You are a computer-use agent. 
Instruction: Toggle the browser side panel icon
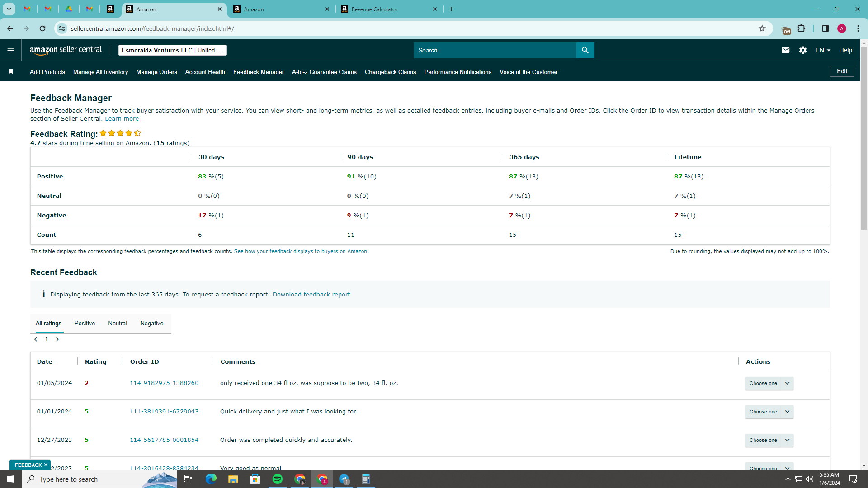pyautogui.click(x=826, y=28)
